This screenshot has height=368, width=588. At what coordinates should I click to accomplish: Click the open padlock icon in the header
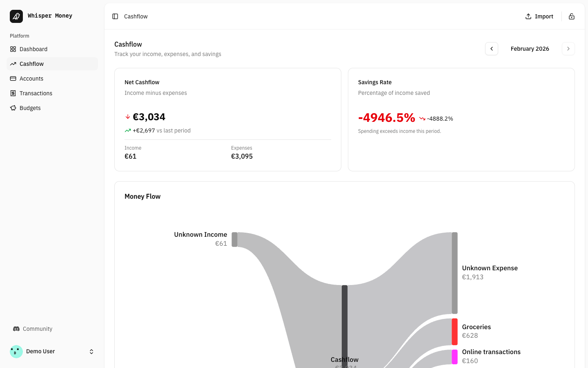click(572, 16)
